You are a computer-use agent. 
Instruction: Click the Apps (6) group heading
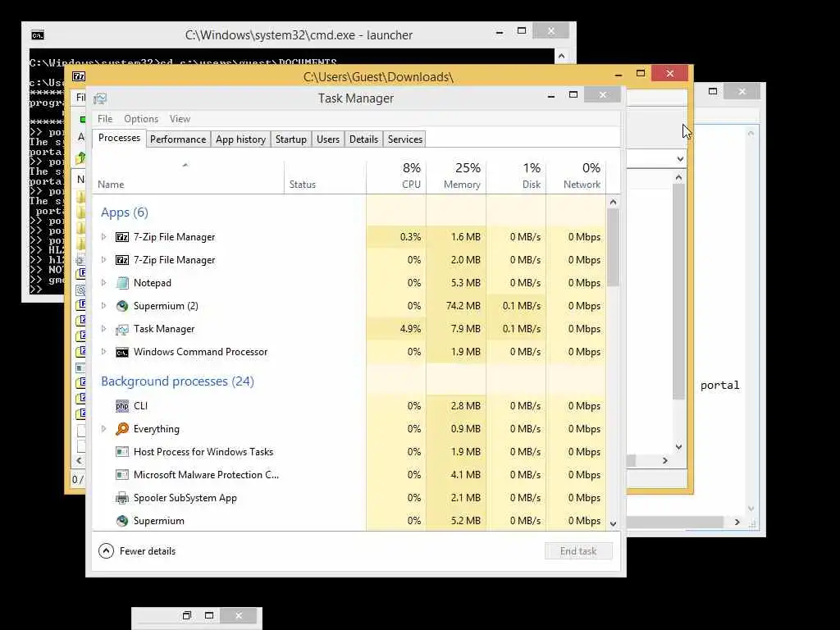pos(125,212)
